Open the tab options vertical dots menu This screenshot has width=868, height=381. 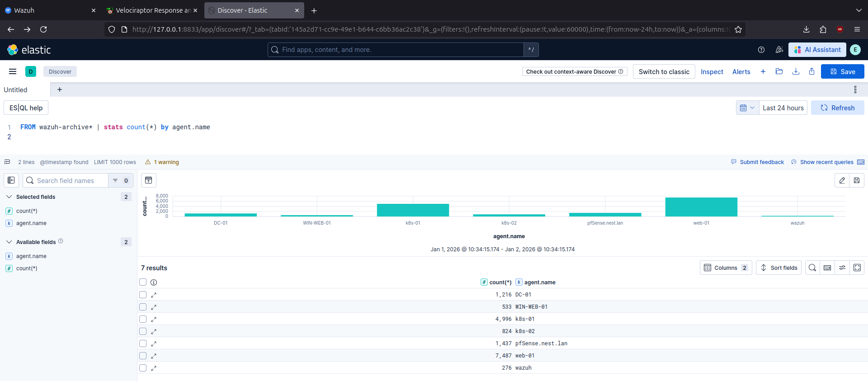[x=855, y=89]
